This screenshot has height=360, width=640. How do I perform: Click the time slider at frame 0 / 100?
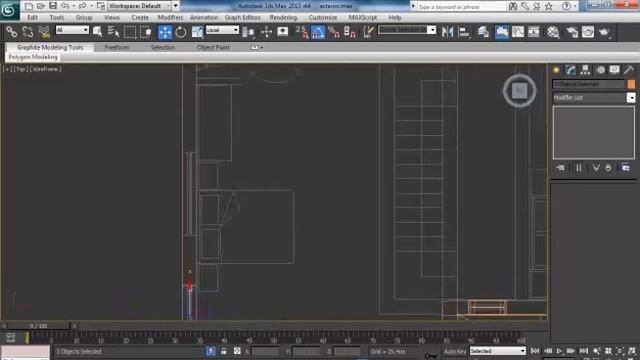[39, 326]
